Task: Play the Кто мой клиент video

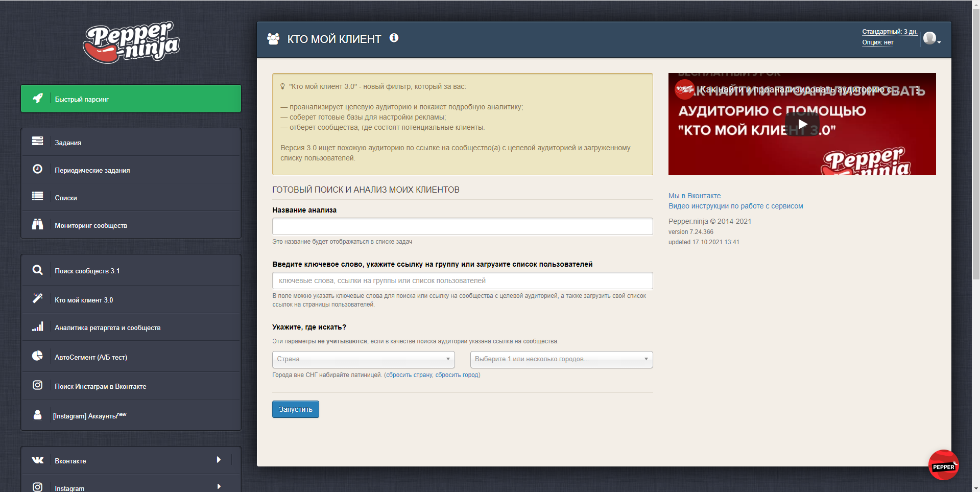Action: tap(802, 124)
